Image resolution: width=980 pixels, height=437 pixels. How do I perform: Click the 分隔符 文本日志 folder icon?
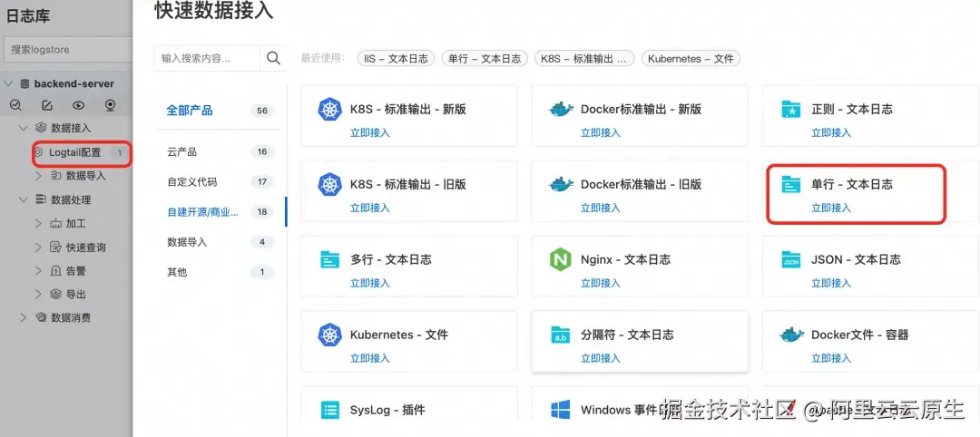560,335
